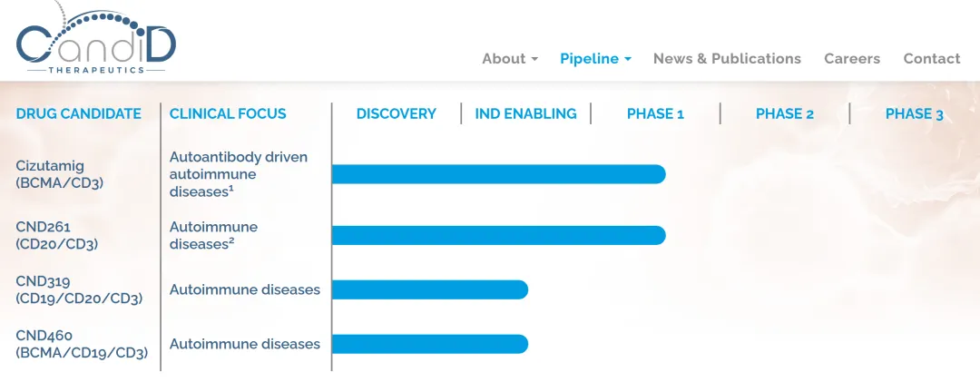Click the CND460 progress bar

click(x=430, y=345)
